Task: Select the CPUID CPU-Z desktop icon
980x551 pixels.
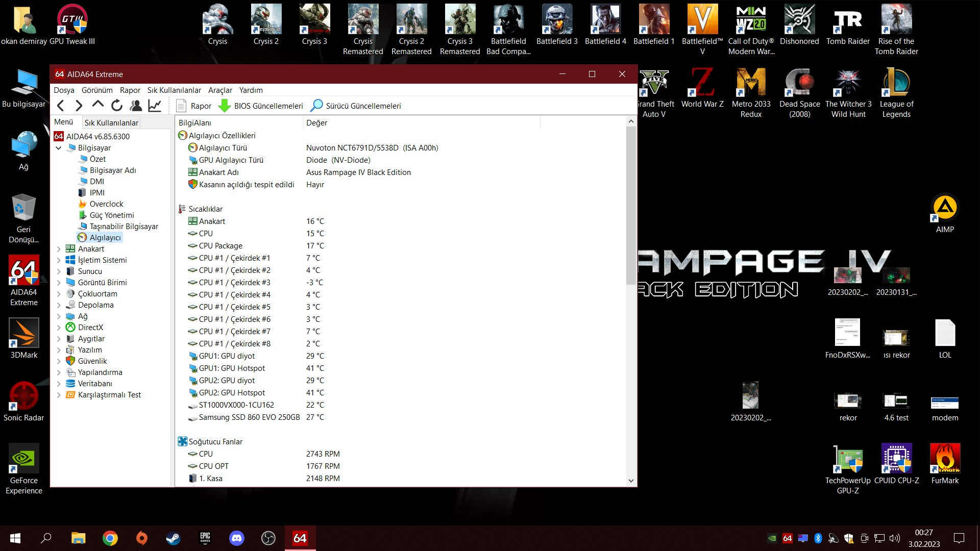Action: (896, 464)
